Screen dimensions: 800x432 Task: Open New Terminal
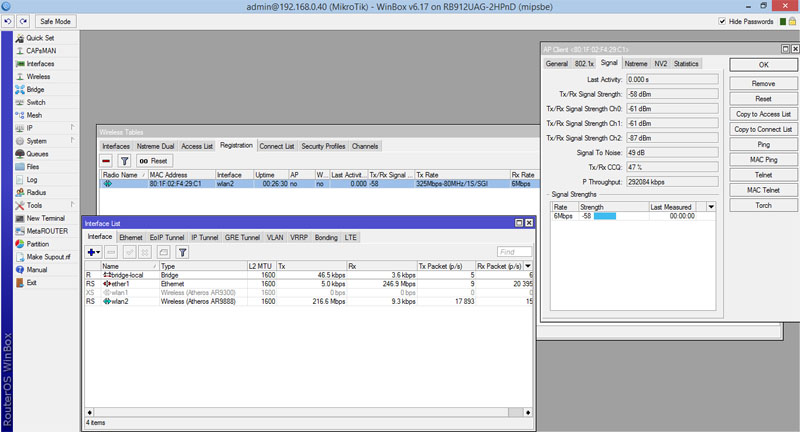click(x=45, y=218)
